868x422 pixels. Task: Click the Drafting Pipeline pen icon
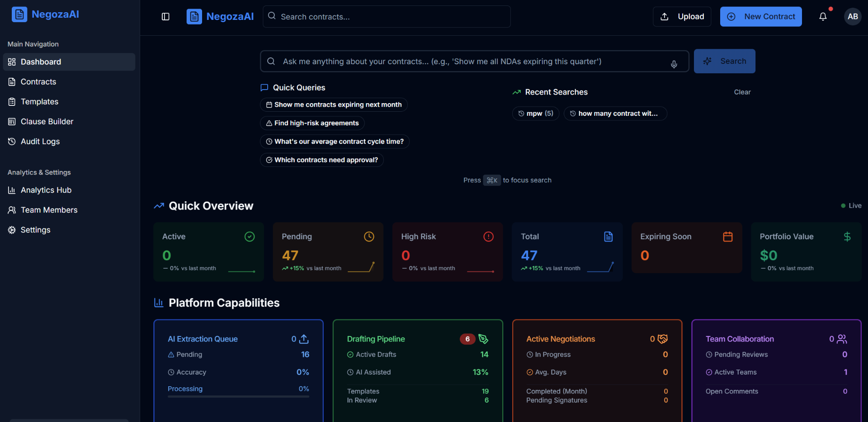tap(483, 339)
